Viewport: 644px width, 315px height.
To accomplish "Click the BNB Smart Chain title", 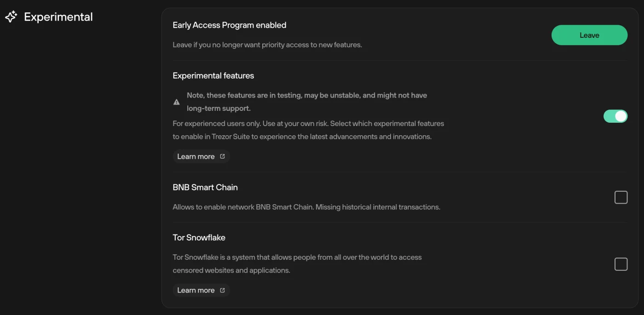I will [x=205, y=187].
